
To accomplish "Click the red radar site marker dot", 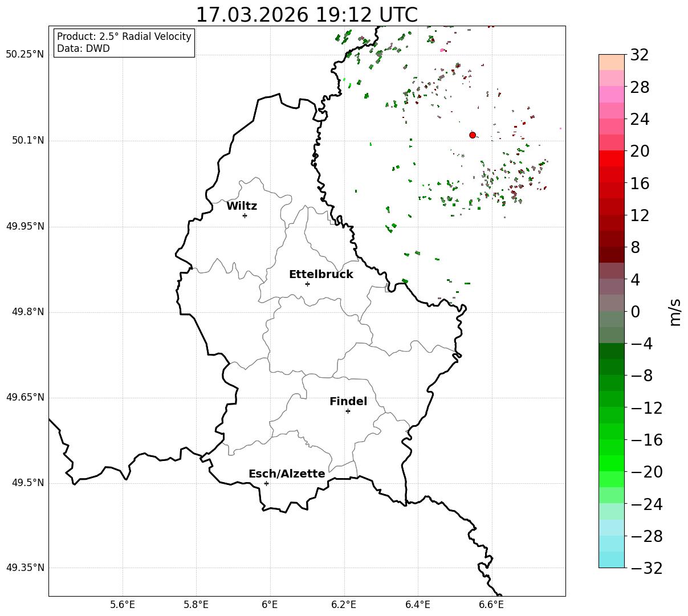I will tap(473, 135).
